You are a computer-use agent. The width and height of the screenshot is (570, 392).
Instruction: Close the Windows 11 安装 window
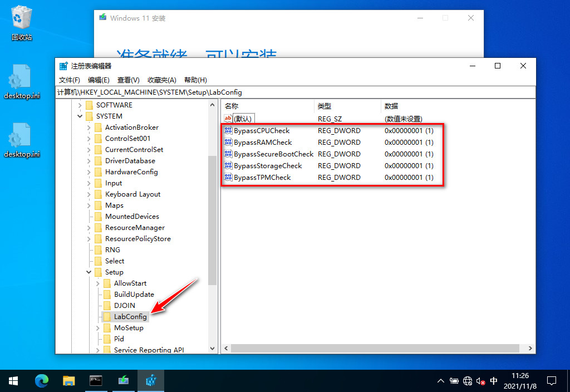pyautogui.click(x=471, y=18)
